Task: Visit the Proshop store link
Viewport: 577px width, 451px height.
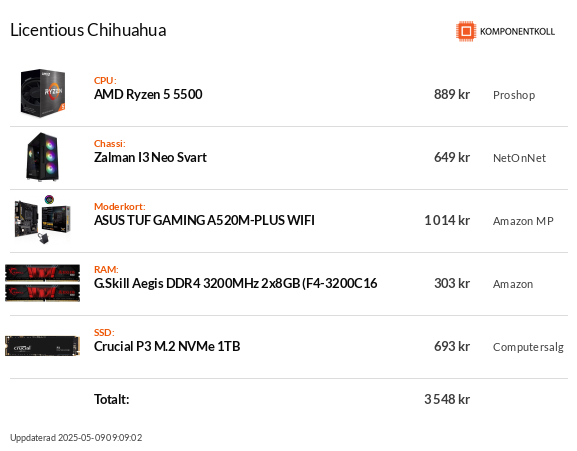Action: point(514,95)
